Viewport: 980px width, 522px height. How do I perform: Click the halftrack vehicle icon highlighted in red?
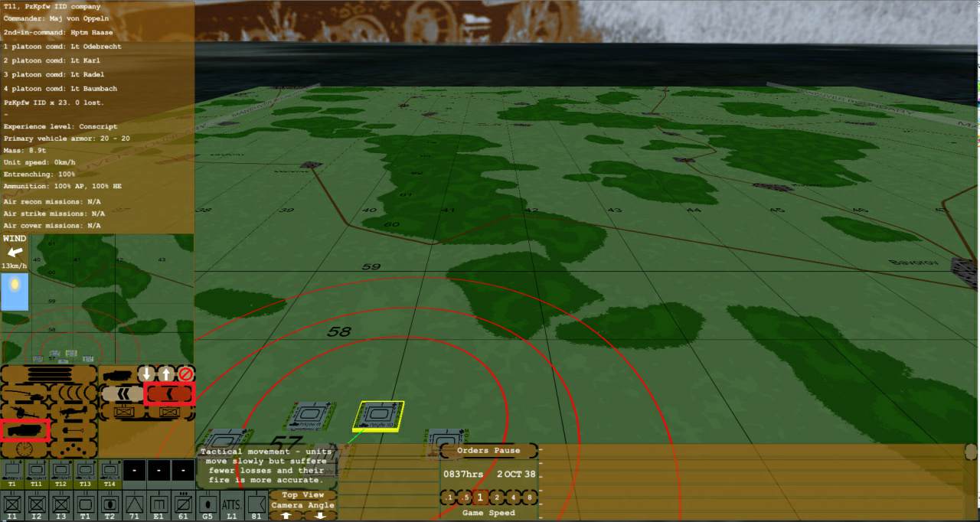coord(24,431)
